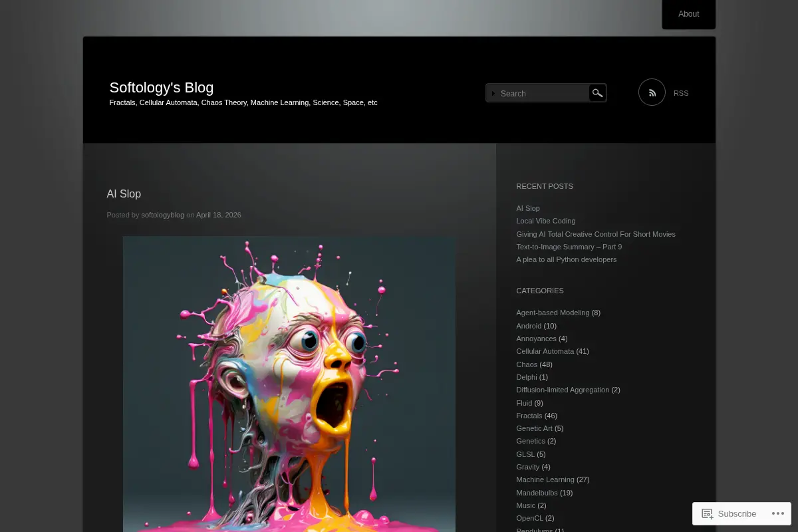
Task: Open Softology's Blog home title
Action: point(162,87)
